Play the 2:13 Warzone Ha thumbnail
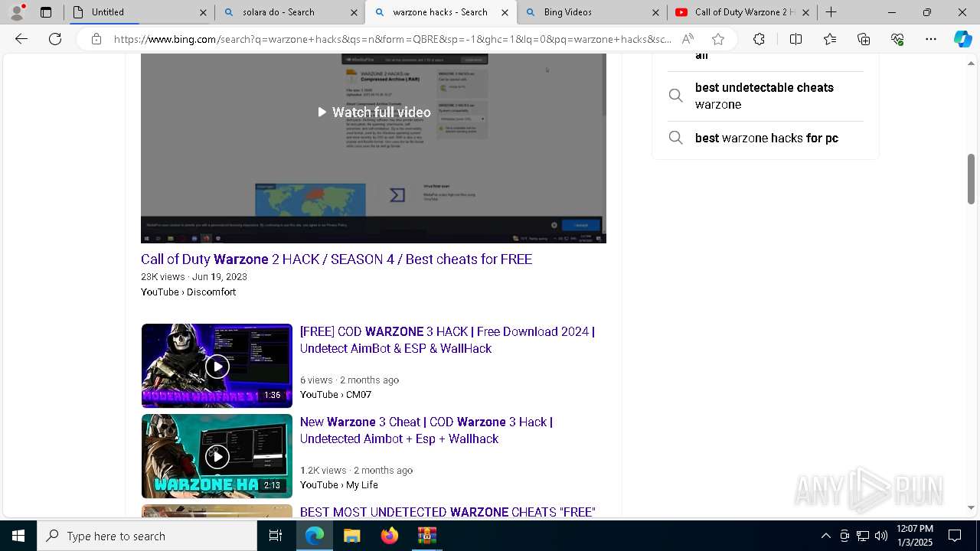The height and width of the screenshot is (551, 980). pyautogui.click(x=217, y=456)
